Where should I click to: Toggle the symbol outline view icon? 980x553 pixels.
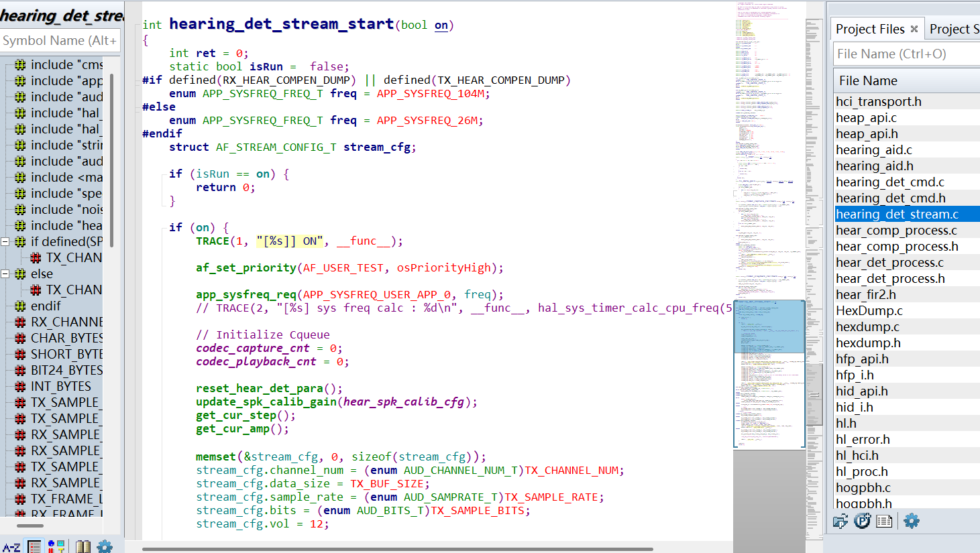tap(34, 547)
